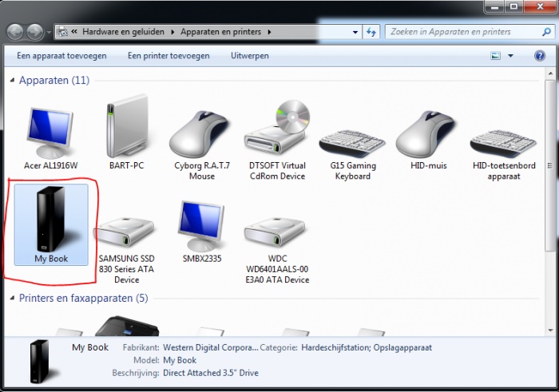Click the refresh arrows button
This screenshot has width=559, height=392.
point(371,32)
